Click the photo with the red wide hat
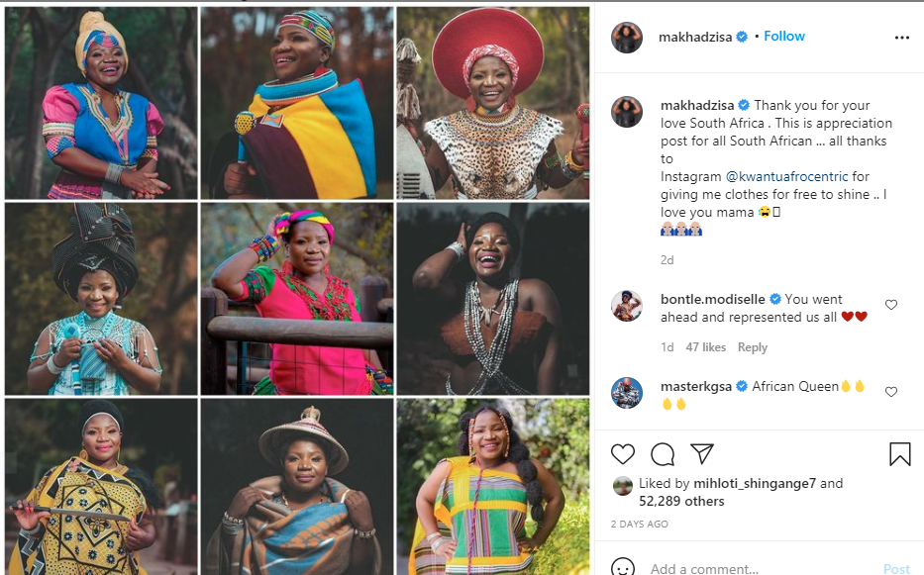Viewport: 924px width, 575px height. click(492, 103)
